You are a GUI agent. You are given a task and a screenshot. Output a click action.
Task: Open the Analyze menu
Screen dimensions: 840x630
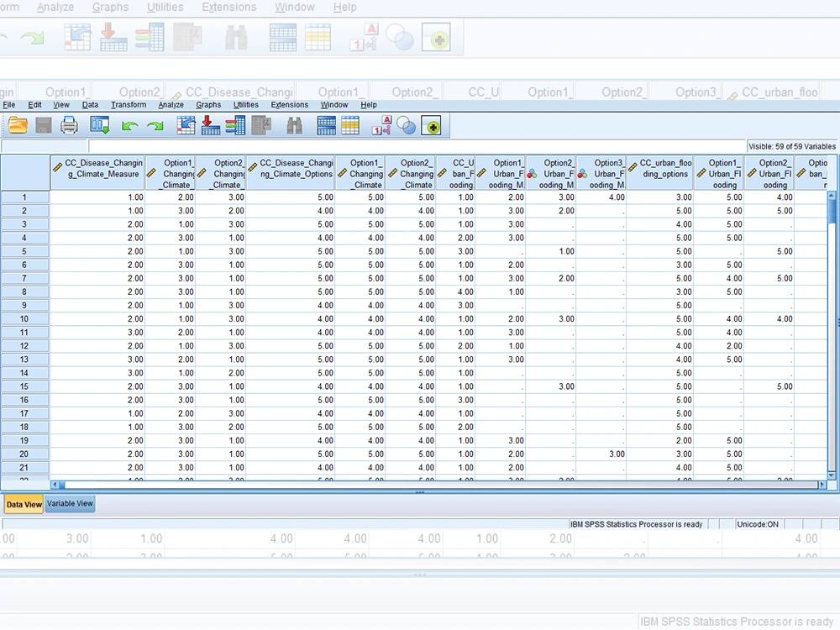[x=171, y=105]
